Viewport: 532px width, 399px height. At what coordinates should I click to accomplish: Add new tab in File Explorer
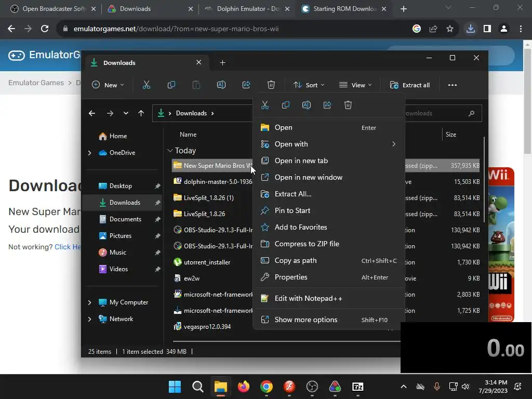point(222,63)
